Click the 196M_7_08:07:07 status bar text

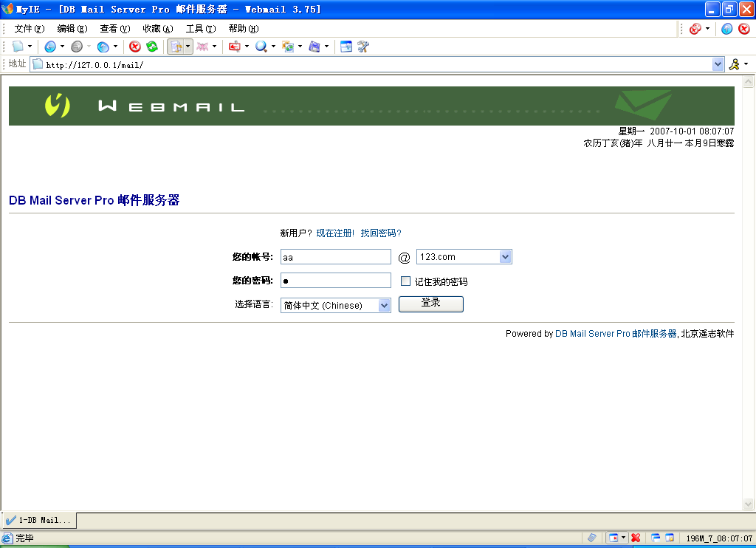point(719,538)
